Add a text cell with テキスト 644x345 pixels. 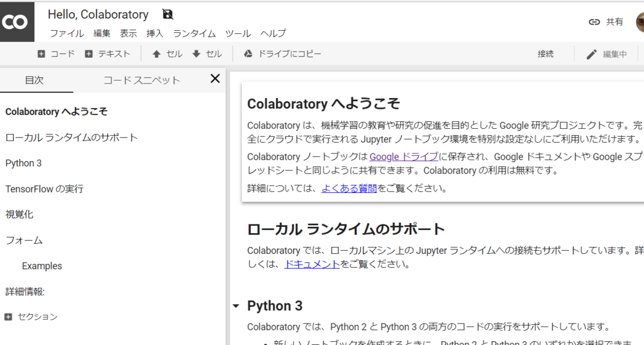coord(107,54)
